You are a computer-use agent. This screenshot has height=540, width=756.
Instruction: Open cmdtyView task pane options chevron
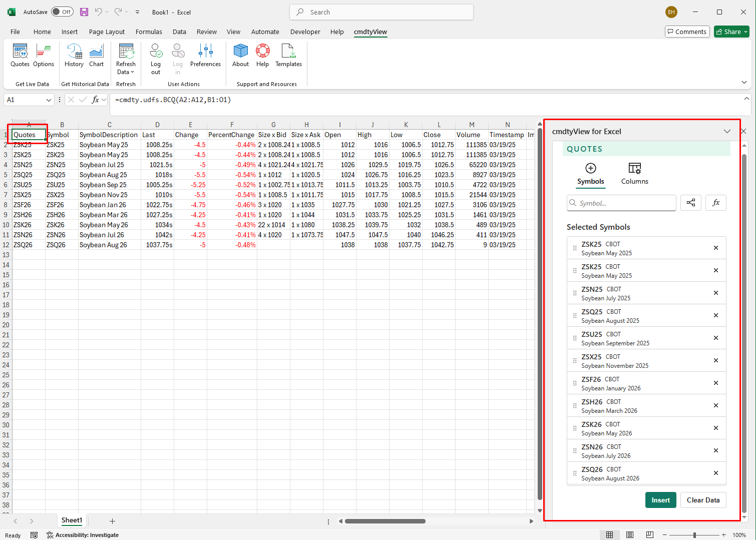[727, 132]
